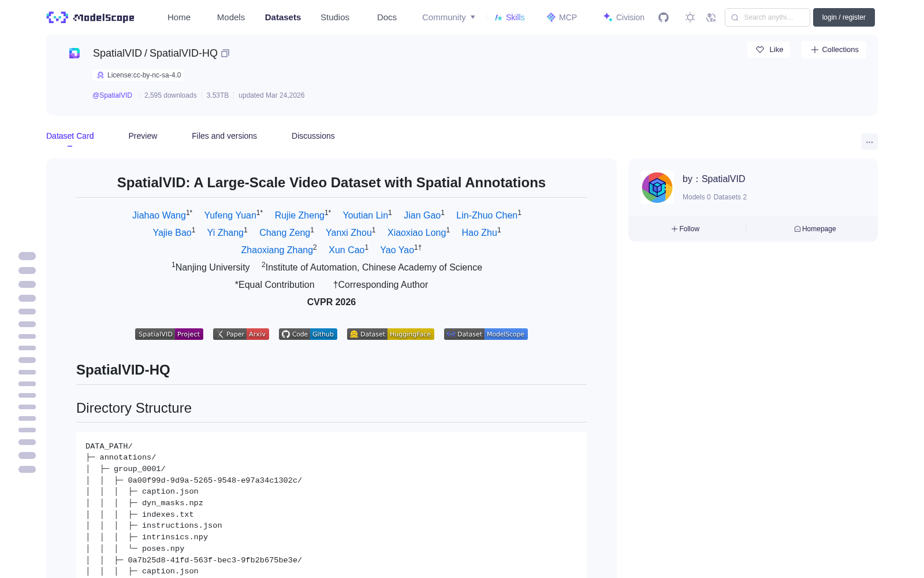Click the 3.53TB dataset size text

[218, 95]
